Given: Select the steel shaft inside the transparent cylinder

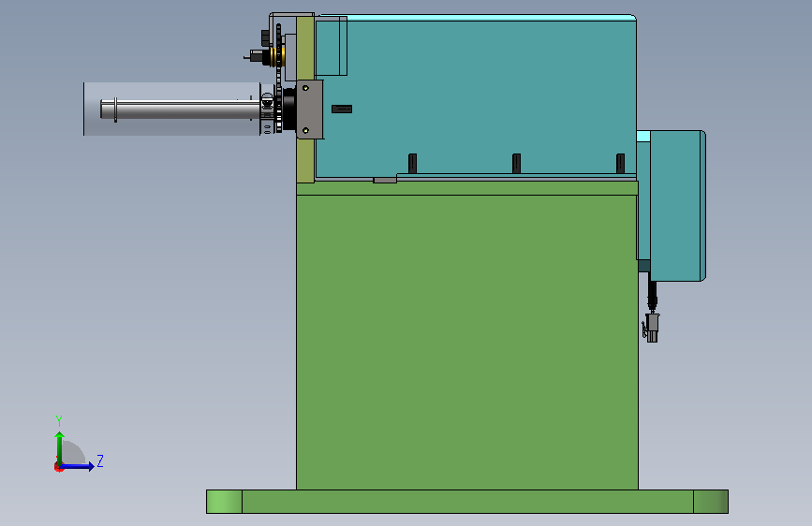Looking at the screenshot, I should [180, 110].
